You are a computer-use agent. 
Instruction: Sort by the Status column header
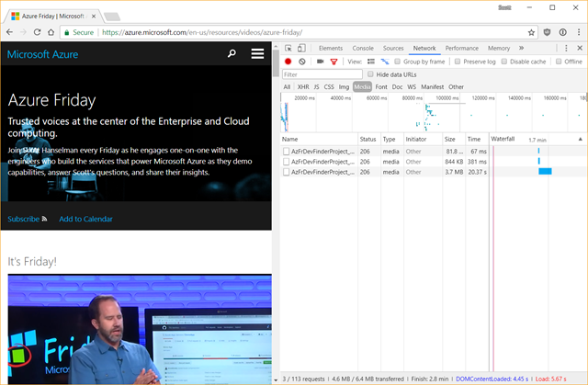369,139
